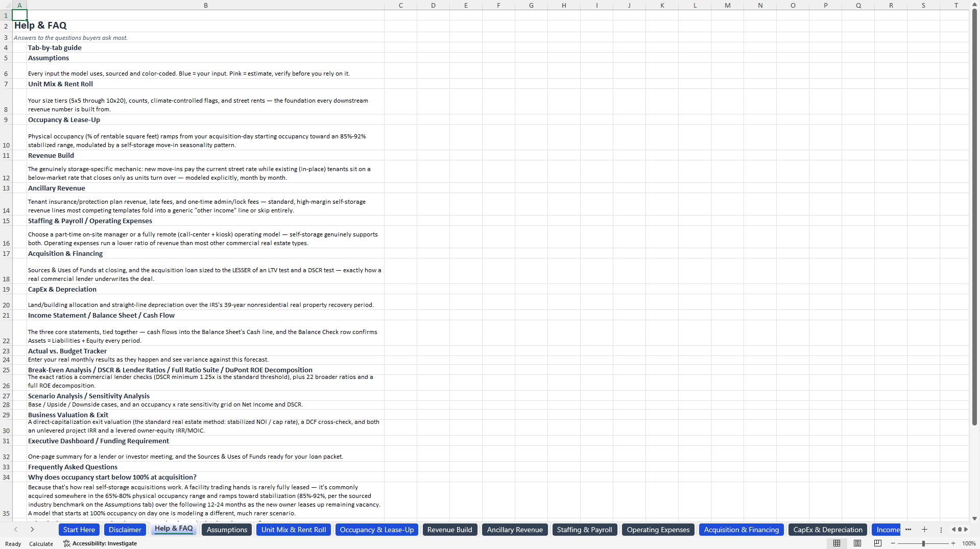980x549 pixels.
Task: Open the Occupancy & Lease-Up tab
Action: (377, 530)
